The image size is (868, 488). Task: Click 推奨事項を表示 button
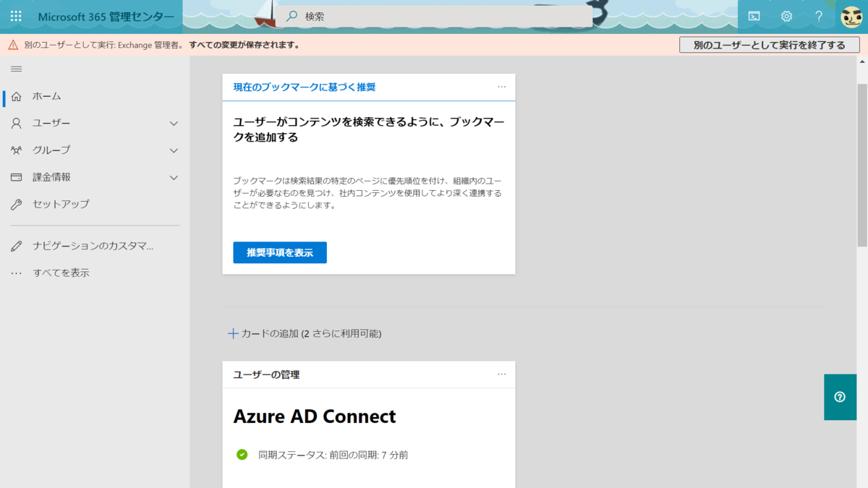(x=280, y=252)
